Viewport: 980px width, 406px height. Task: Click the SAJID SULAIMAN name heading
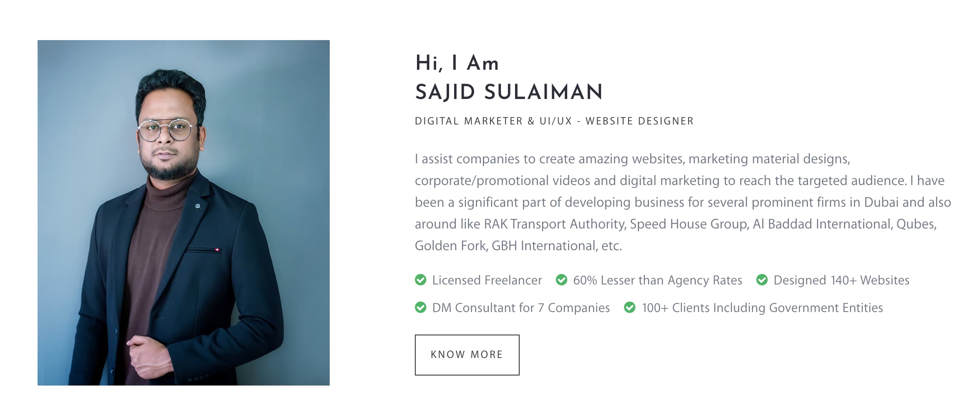(x=509, y=92)
